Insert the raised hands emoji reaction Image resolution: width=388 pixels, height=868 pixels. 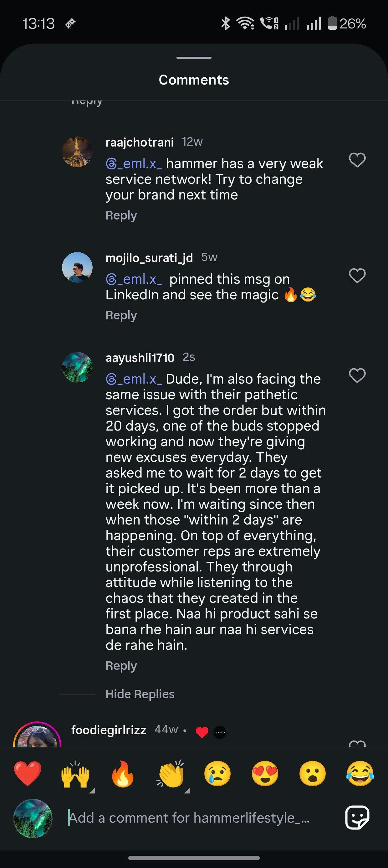[x=75, y=774]
